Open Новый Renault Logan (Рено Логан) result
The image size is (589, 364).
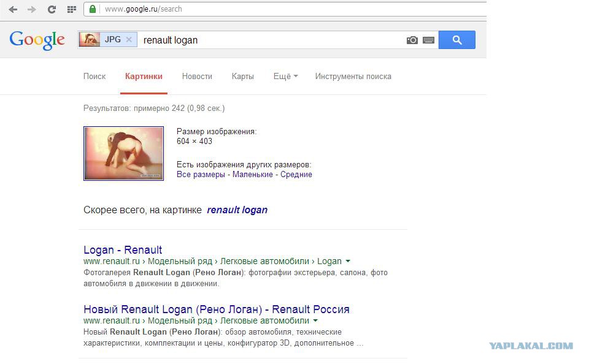coord(217,309)
